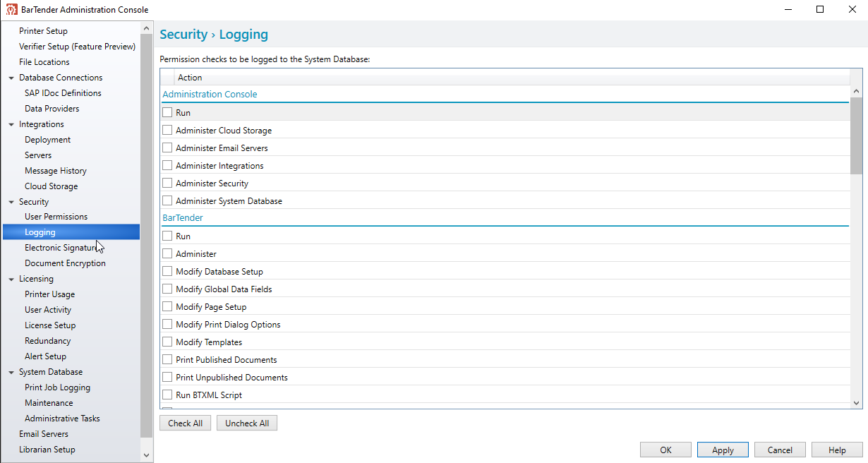868x463 pixels.
Task: Open Email Servers page
Action: (44, 434)
